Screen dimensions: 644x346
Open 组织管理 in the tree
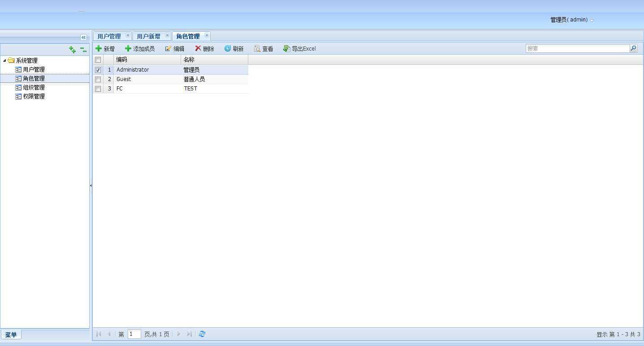click(34, 87)
